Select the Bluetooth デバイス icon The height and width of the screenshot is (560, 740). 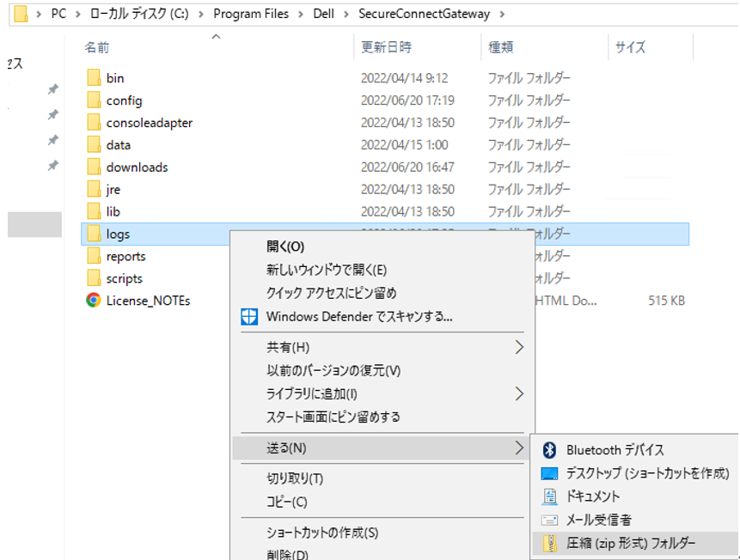coord(548,450)
